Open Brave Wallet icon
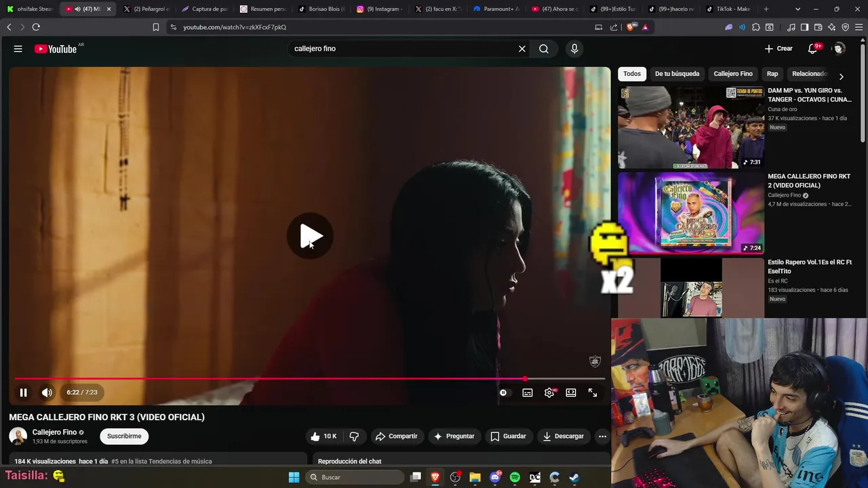The image size is (868, 488). 818,27
